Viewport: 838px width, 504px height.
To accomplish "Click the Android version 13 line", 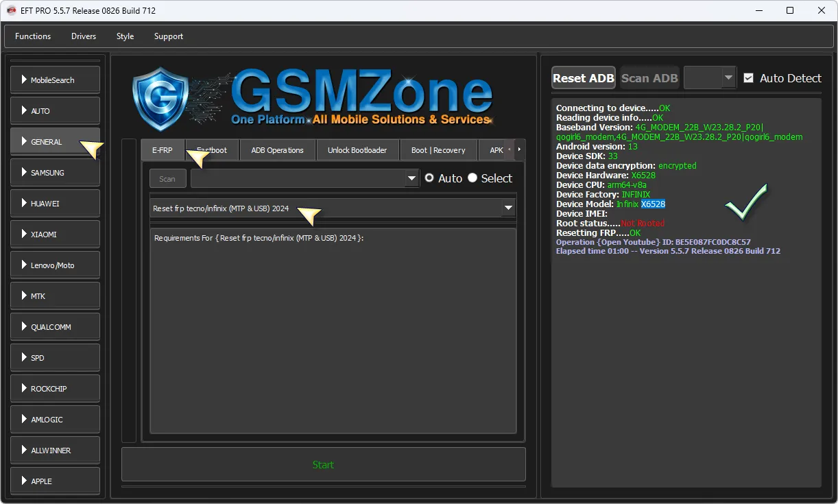I will pos(597,146).
